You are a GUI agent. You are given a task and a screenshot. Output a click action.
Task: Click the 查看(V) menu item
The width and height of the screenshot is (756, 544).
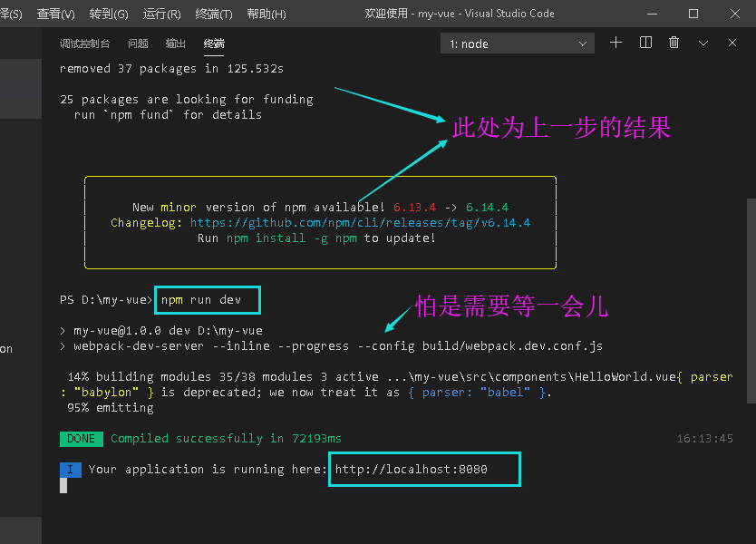point(56,14)
